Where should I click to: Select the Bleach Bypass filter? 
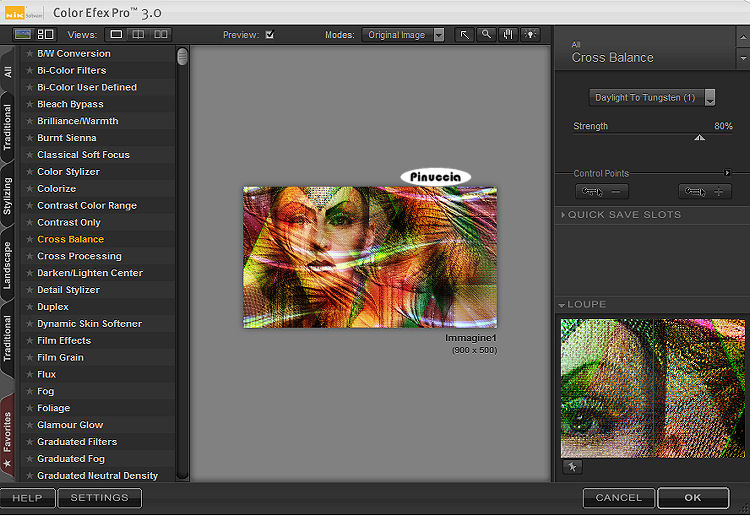70,104
